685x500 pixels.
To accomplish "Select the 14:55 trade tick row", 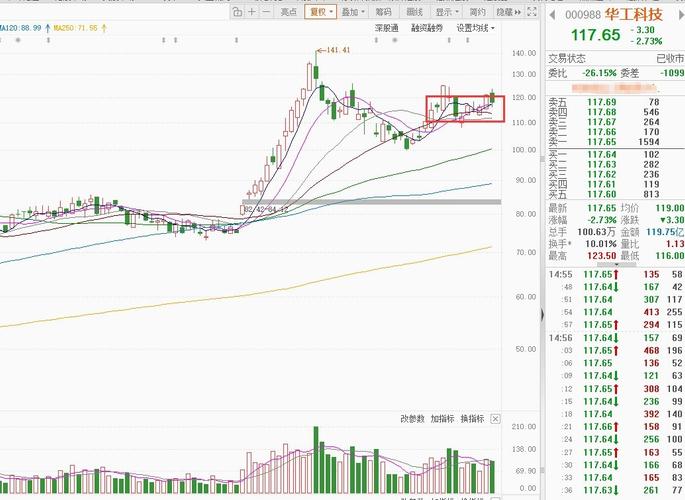I will click(615, 275).
